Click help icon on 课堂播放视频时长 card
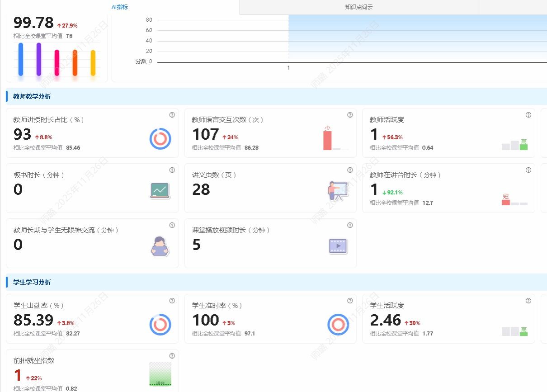 (350, 225)
